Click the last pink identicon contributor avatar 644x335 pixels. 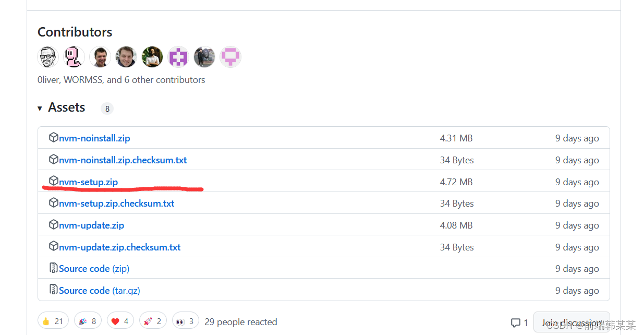pos(230,57)
